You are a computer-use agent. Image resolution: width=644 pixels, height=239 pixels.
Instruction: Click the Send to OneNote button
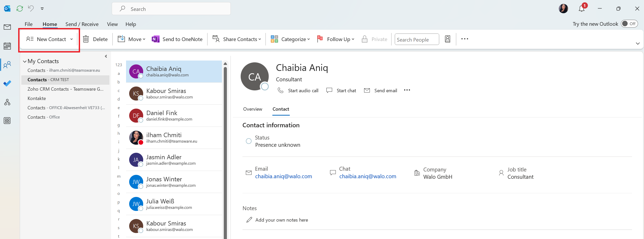pos(177,39)
